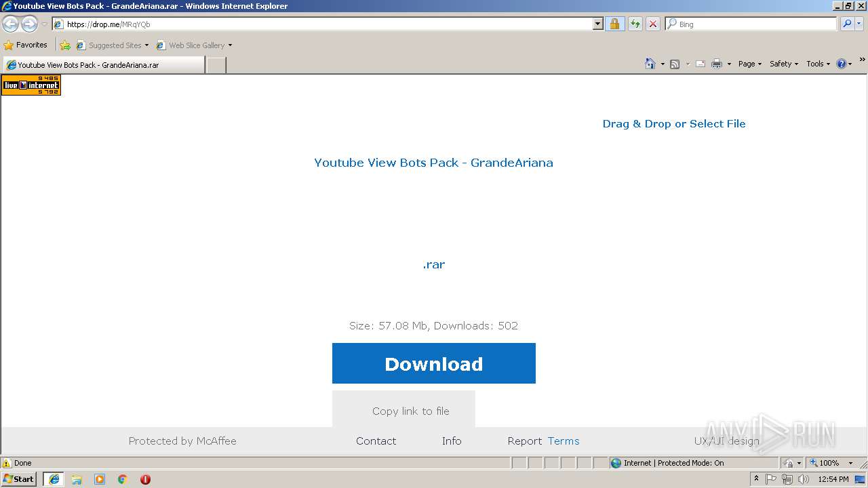Open the zoom level dropdown arrow
The image size is (868, 488).
(x=850, y=463)
